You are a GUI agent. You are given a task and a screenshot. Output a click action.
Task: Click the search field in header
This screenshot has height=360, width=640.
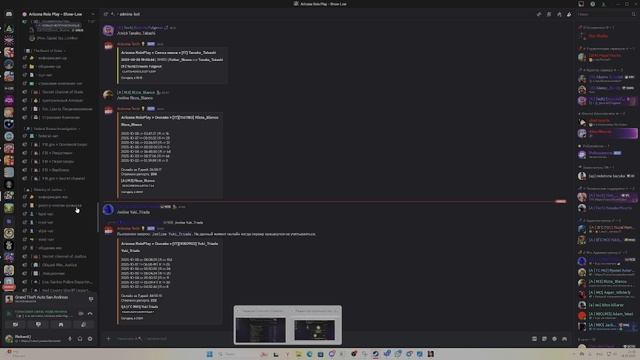coord(607,14)
